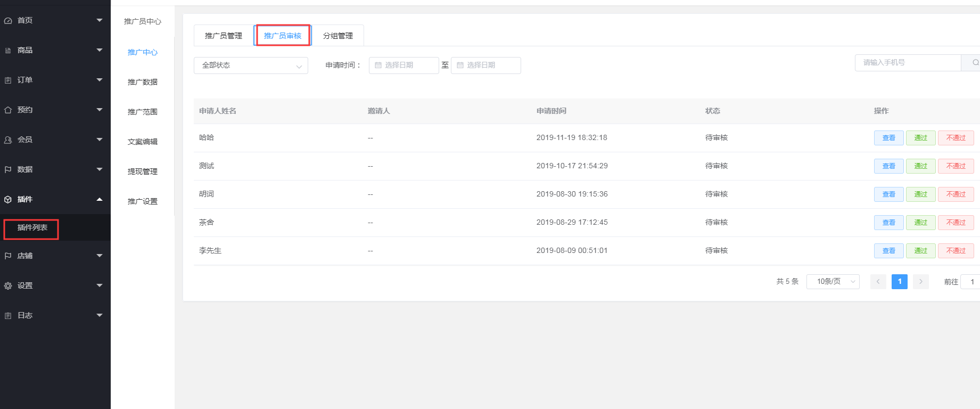Click 查看 for applicant 哈哈
The image size is (980, 409).
pos(889,138)
